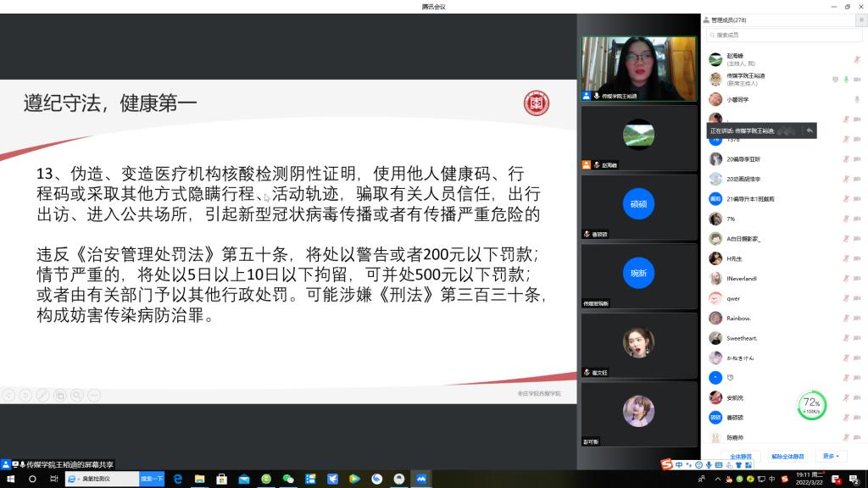Click the slide previous-page control icon

(x=8, y=395)
